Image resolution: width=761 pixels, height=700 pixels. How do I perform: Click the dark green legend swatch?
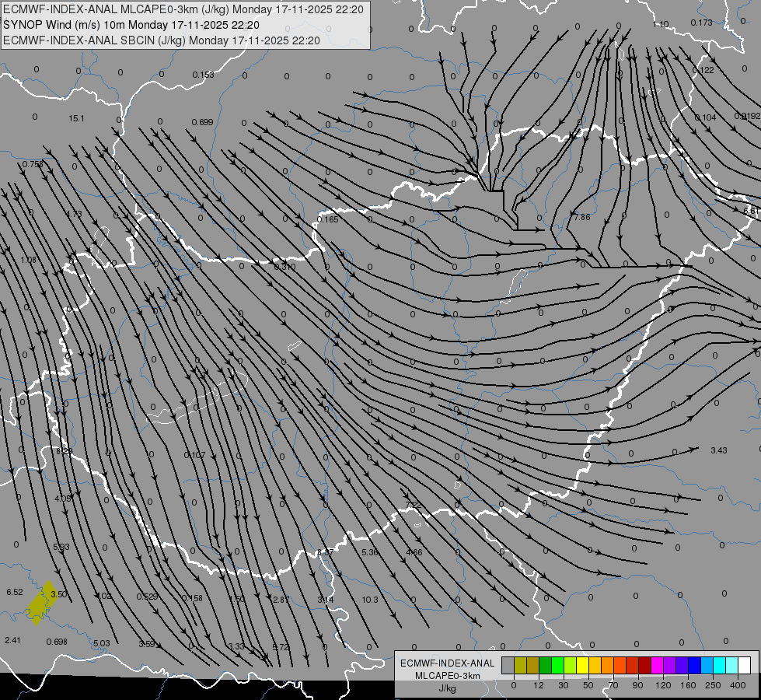tap(546, 666)
